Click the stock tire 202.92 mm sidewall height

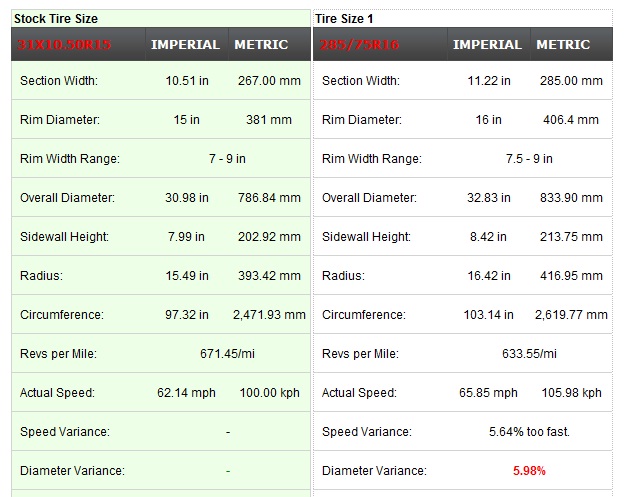click(269, 237)
